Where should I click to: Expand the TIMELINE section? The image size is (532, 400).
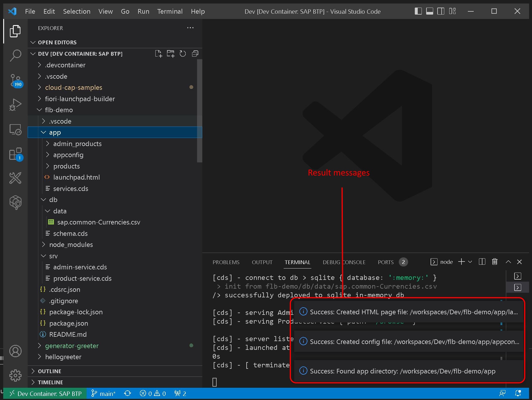[115, 382]
